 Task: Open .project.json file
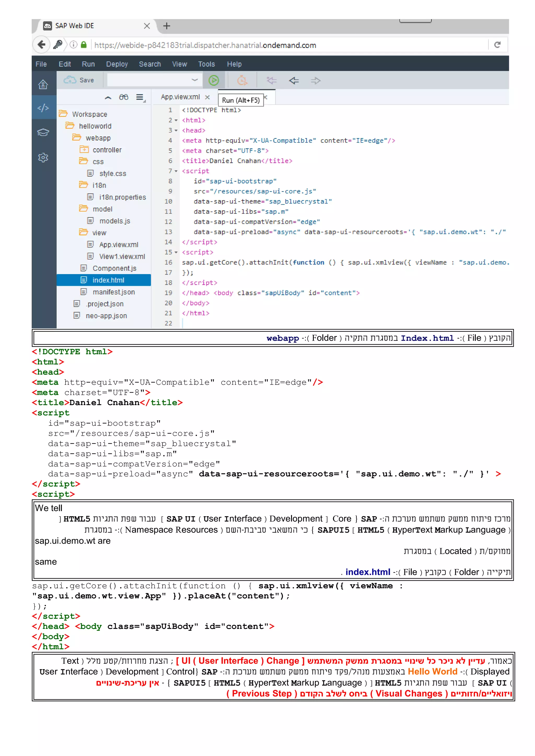point(105,304)
